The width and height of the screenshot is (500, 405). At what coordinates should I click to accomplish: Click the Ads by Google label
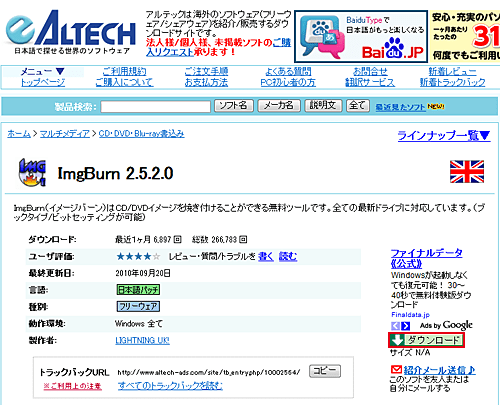tap(446, 325)
